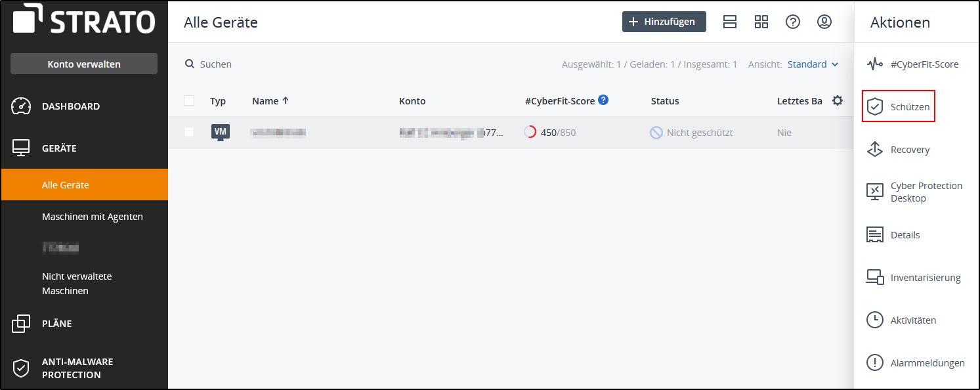Switch to grid view layout icon
The width and height of the screenshot is (980, 390).
tap(761, 22)
